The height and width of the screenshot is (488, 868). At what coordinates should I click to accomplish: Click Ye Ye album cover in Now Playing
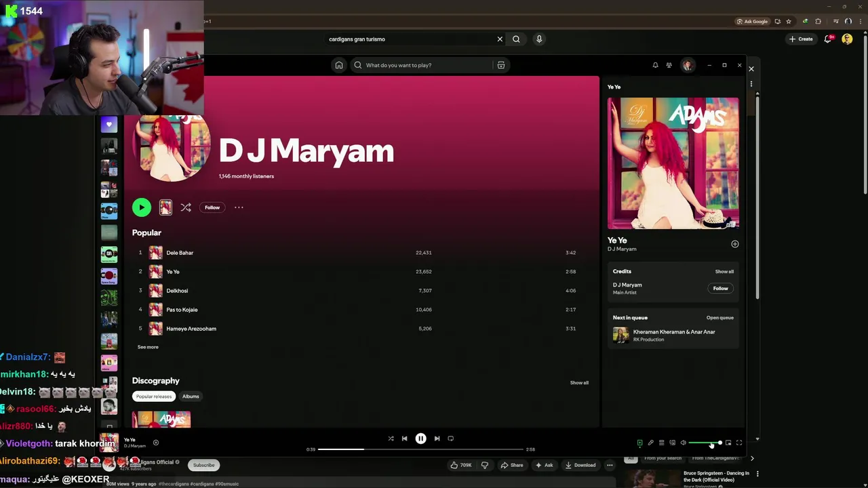point(673,163)
